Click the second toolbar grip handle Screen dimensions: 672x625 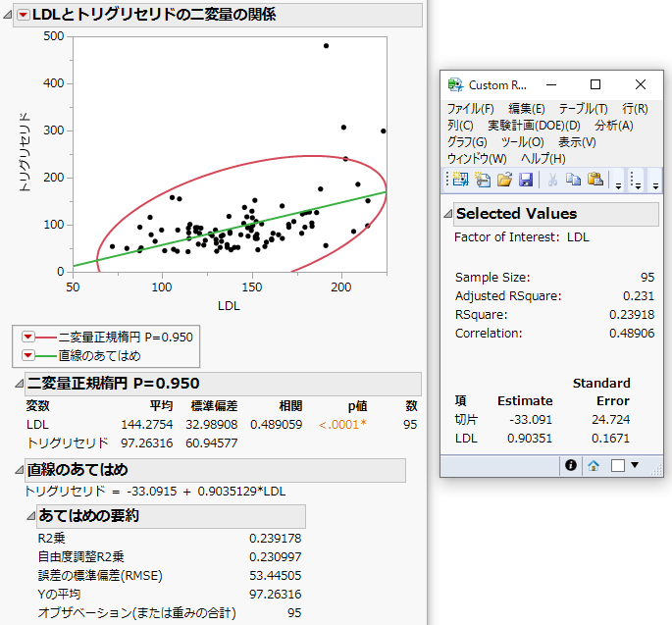631,180
